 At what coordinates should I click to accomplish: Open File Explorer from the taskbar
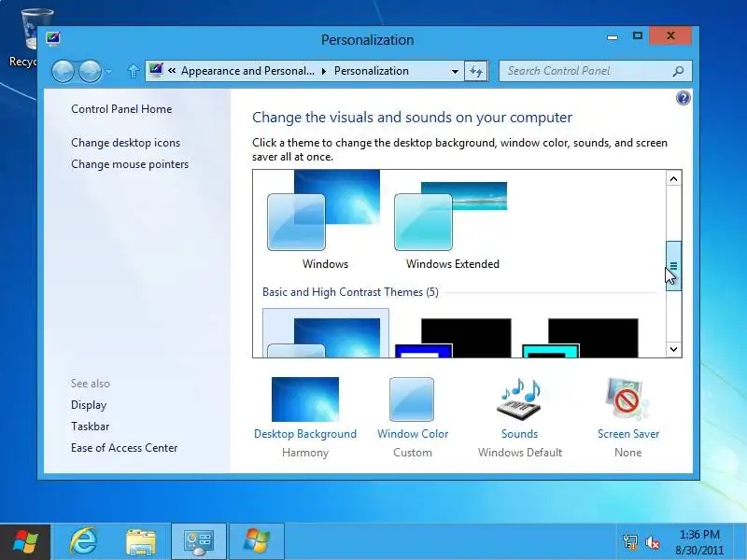[141, 542]
